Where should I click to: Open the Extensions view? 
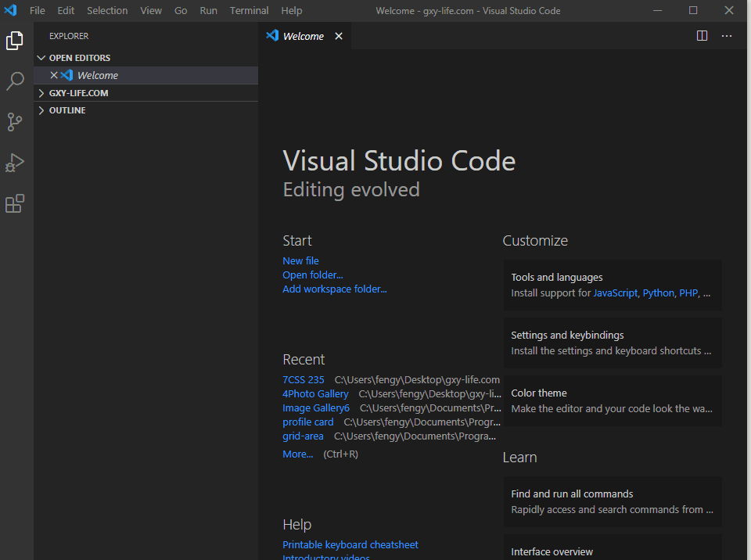coord(15,203)
